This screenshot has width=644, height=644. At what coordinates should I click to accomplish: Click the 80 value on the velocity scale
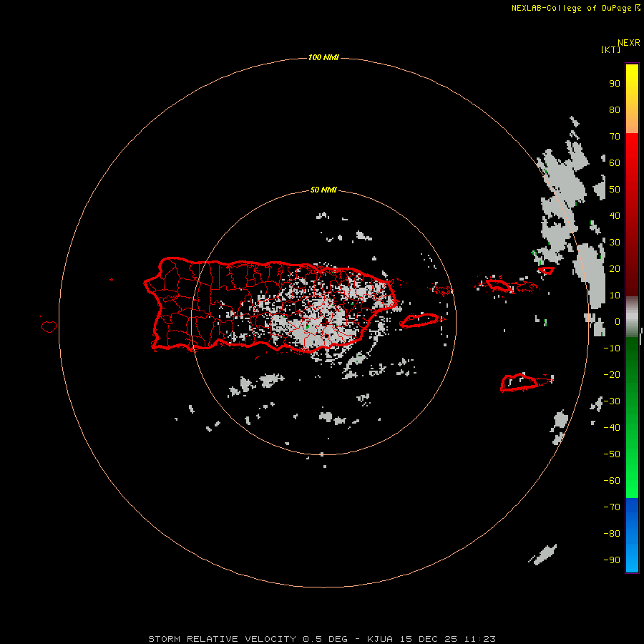click(615, 110)
